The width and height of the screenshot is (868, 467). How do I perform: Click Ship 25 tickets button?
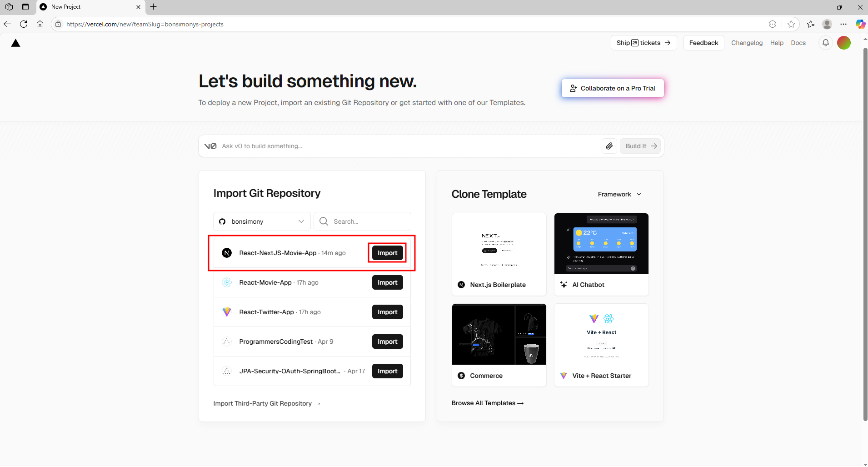tap(644, 43)
